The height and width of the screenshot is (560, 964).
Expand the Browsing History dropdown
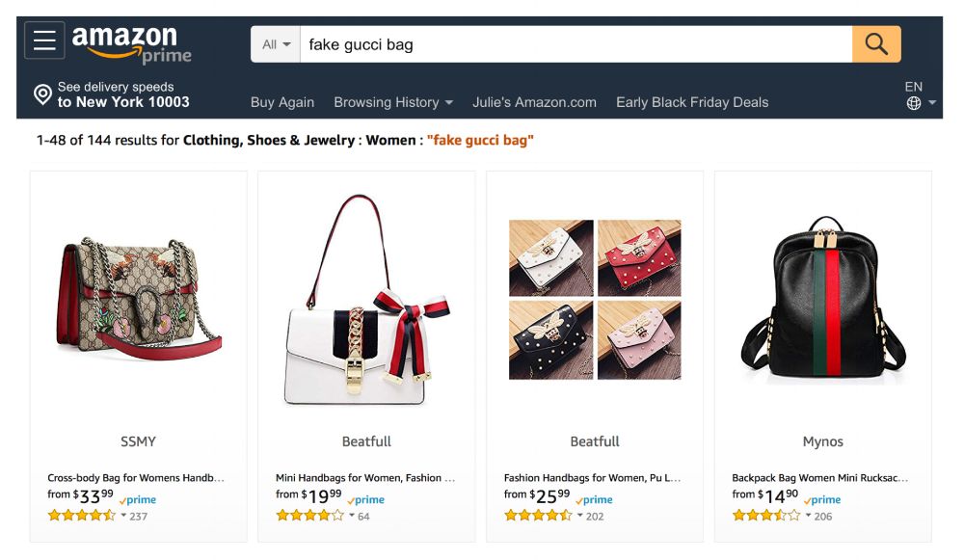click(392, 102)
